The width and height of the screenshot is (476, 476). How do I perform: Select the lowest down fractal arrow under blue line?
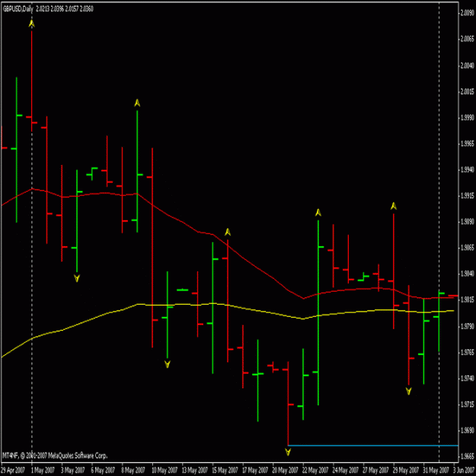(288, 452)
